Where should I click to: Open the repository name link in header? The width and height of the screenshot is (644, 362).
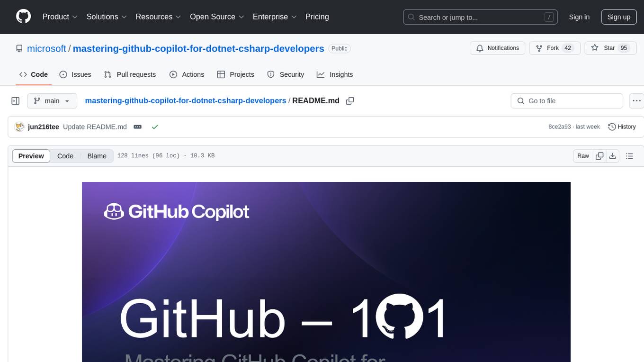tap(198, 48)
